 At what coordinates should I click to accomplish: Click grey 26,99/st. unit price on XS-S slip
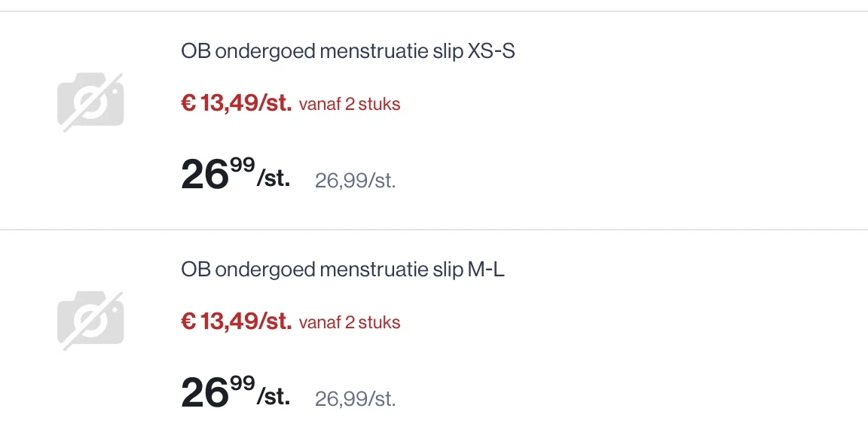click(x=355, y=181)
